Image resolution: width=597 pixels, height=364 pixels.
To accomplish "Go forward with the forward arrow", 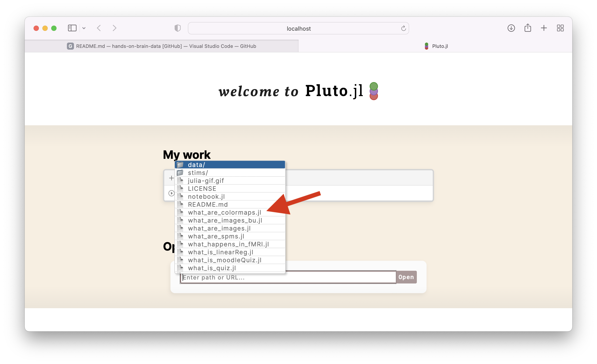I will coord(115,28).
